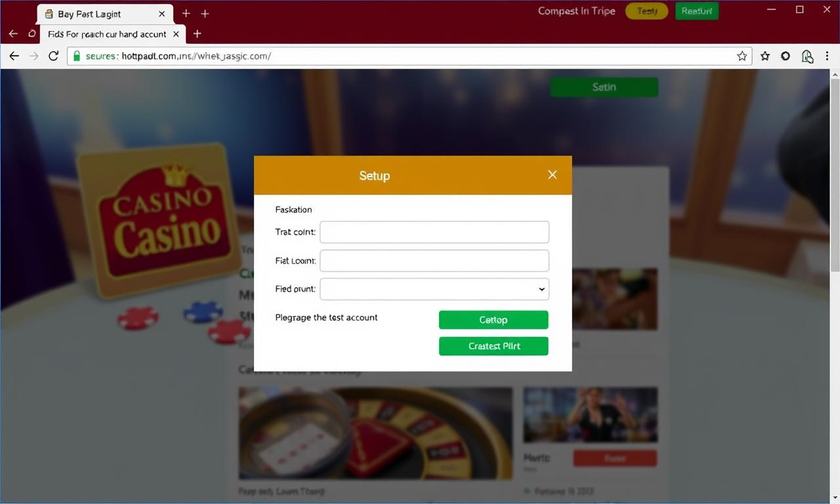Image resolution: width=840 pixels, height=504 pixels.
Task: Close the Bey Past Lagint tab
Action: (162, 14)
